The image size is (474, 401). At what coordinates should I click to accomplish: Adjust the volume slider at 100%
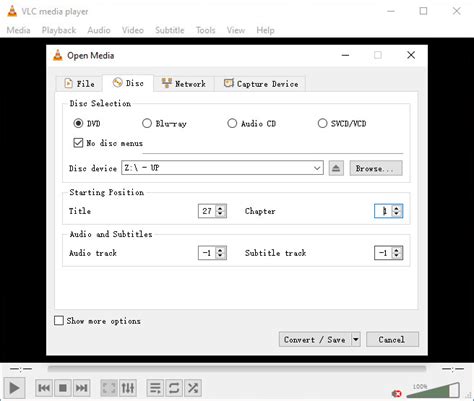[x=433, y=390]
